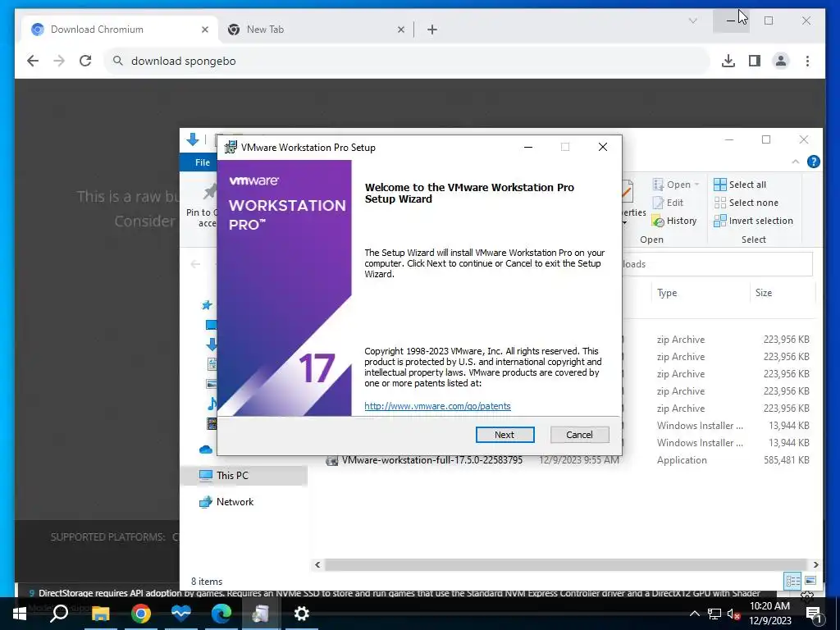
Task: Click Quick access star icon in navigation pane
Action: 207,305
